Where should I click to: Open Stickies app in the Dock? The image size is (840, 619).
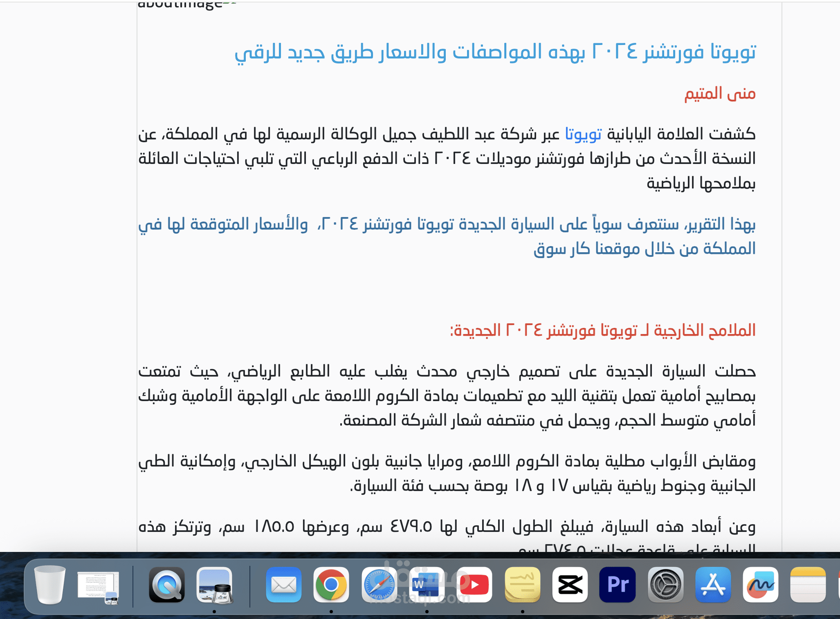tap(522, 585)
